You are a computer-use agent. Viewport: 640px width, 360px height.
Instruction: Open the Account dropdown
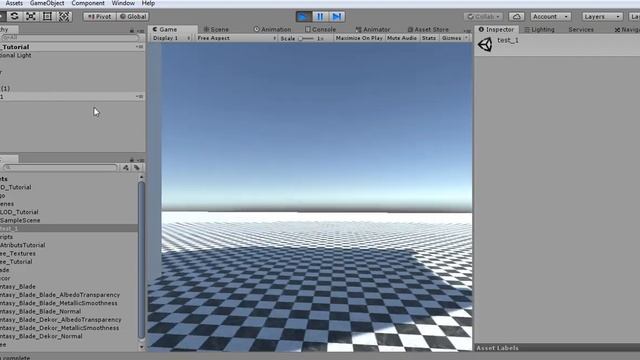pyautogui.click(x=550, y=16)
